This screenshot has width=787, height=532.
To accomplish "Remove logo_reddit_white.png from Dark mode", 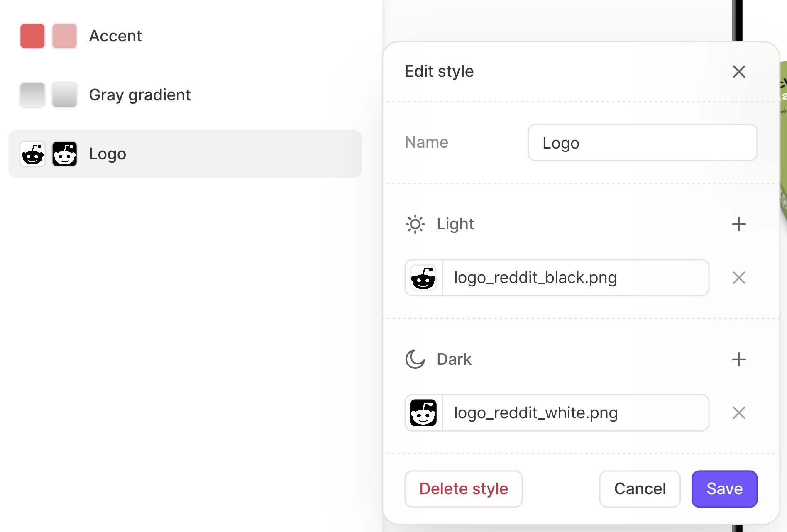I will click(739, 413).
